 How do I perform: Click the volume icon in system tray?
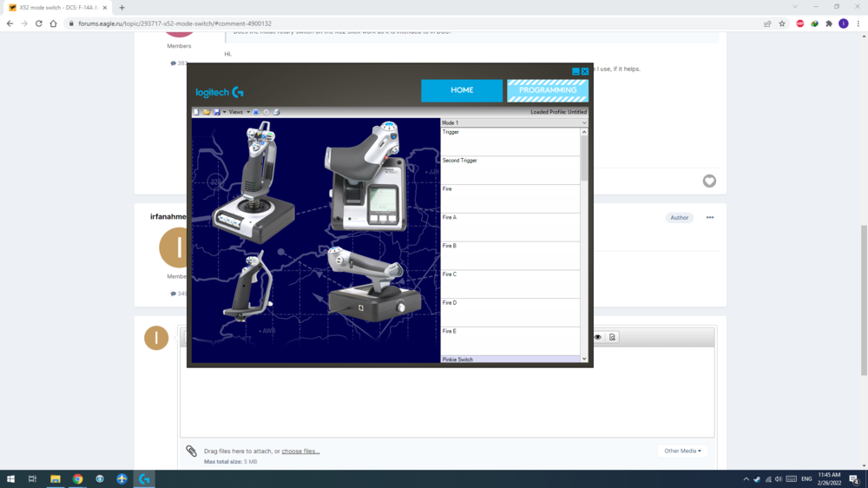click(779, 479)
